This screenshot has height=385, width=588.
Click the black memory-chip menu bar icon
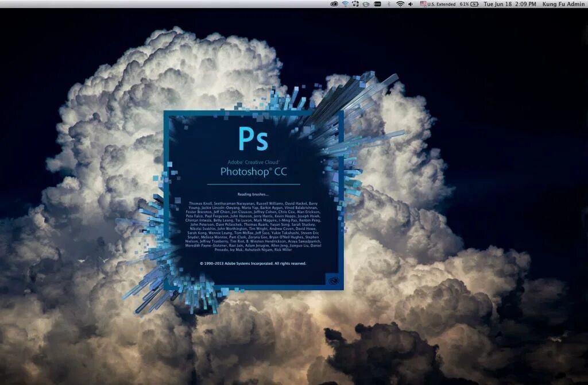(x=378, y=4)
